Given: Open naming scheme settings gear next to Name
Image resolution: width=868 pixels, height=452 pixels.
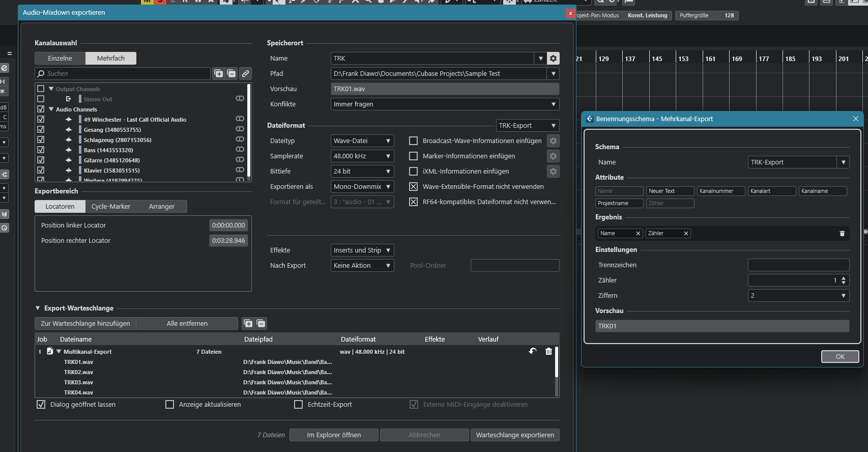Looking at the screenshot, I should (x=553, y=59).
